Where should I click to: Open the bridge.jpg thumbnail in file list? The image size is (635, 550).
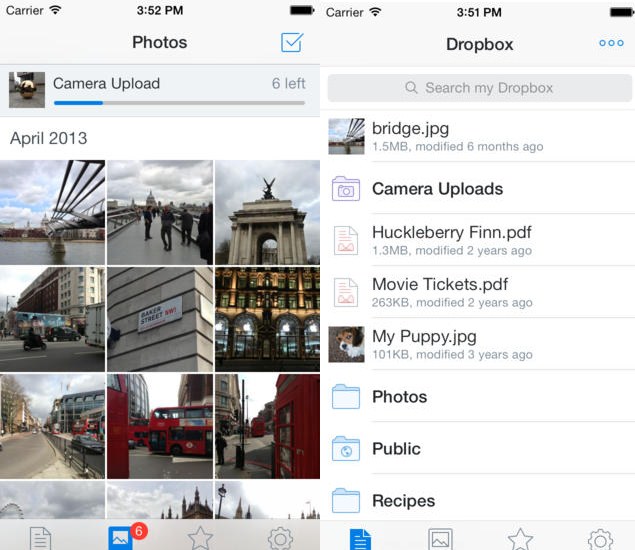(x=346, y=136)
